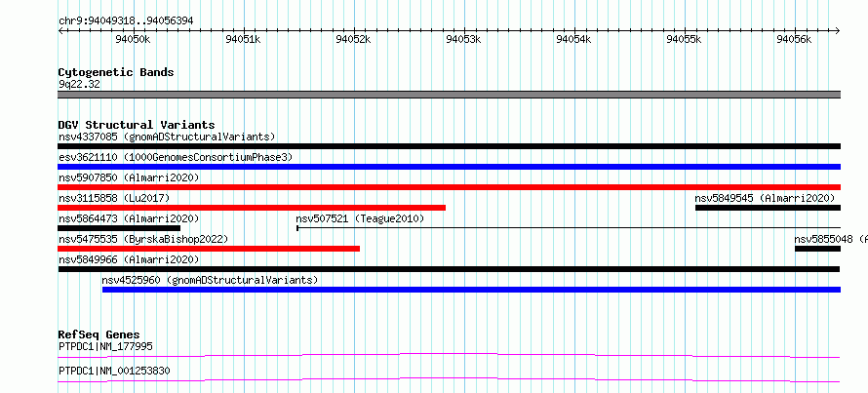868x393 pixels.
Task: Open nsv5864473 Almarri2020 label
Action: pyautogui.click(x=129, y=218)
